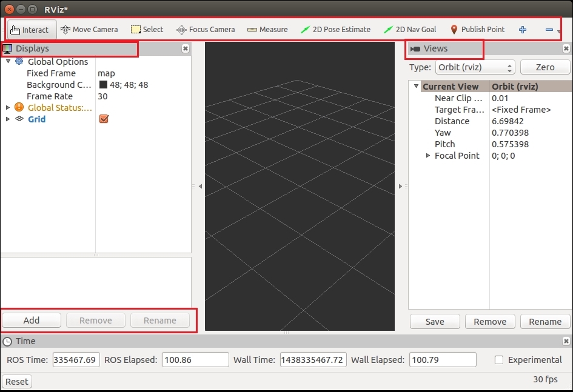Screen dimensions: 573x392
Task: Click the blue minus remove-tool icon
Action: [x=549, y=30]
